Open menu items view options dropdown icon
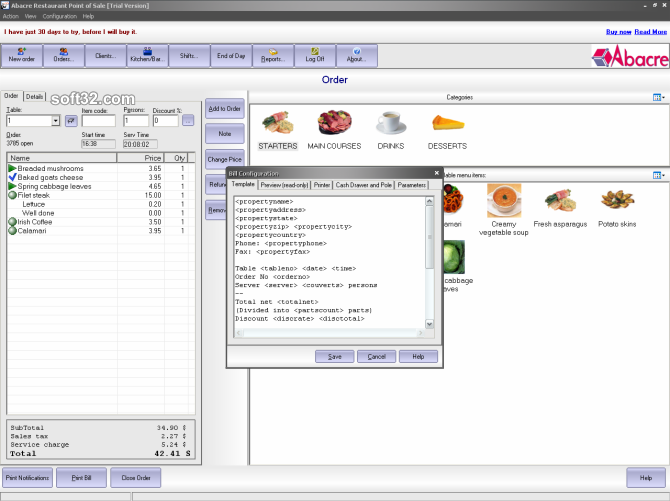Image resolution: width=670 pixels, height=501 pixels. coord(659,175)
